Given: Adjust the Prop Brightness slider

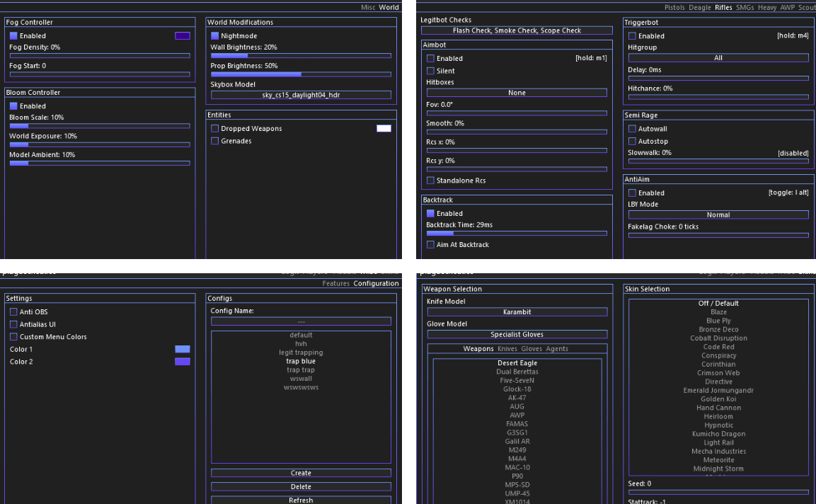Looking at the screenshot, I should click(301, 74).
